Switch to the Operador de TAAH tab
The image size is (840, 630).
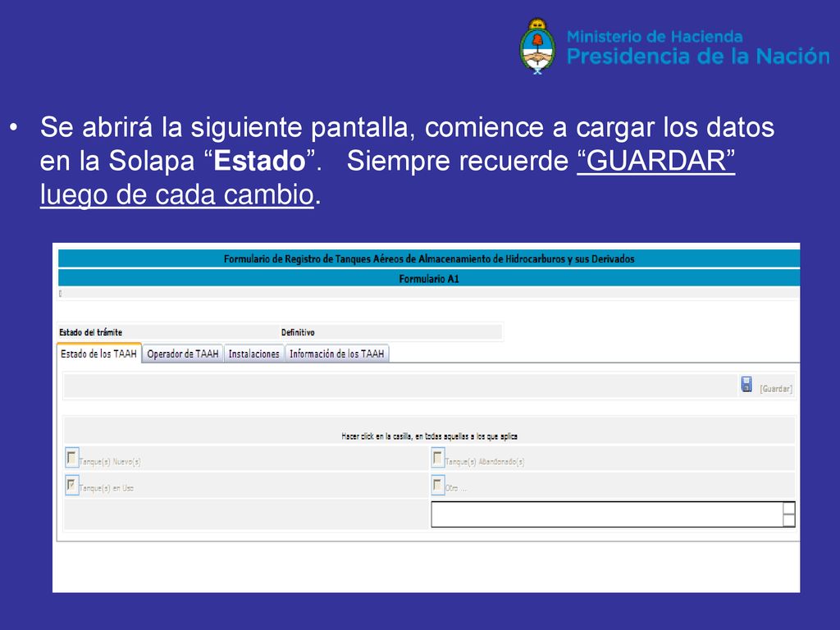183,354
